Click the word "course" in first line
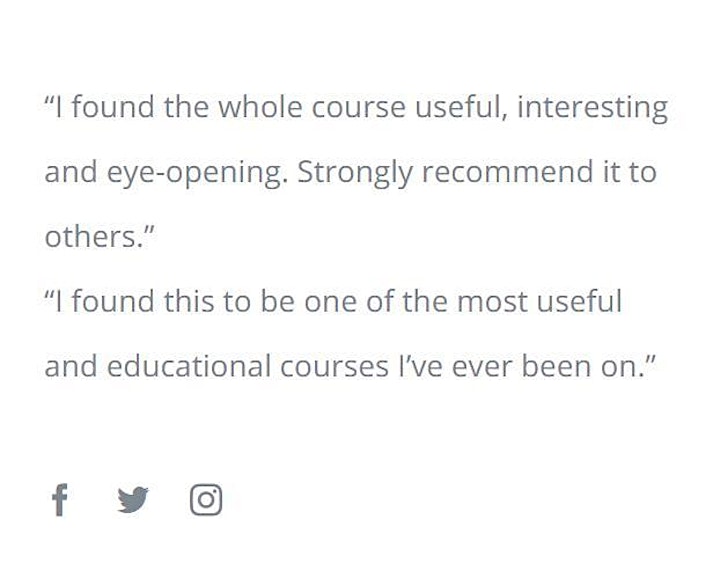Viewport: 720px width, 578px height. point(358,108)
